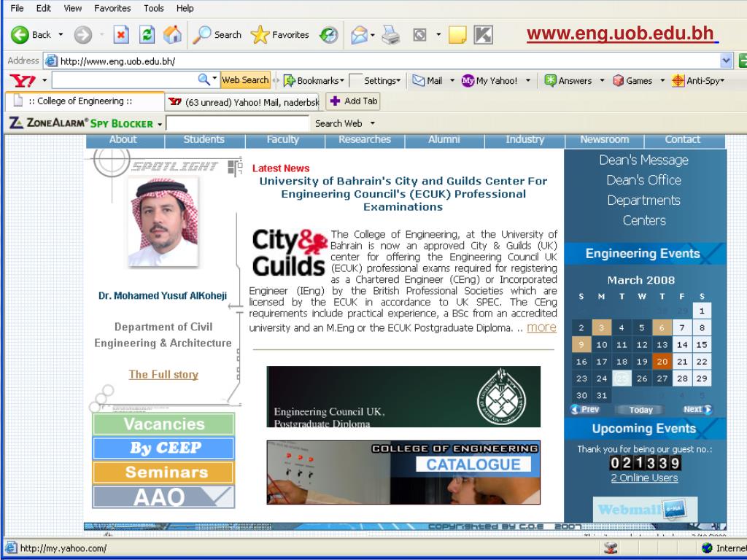The image size is (747, 560).
Task: Open Yahoo Games toolbar button
Action: 632,80
